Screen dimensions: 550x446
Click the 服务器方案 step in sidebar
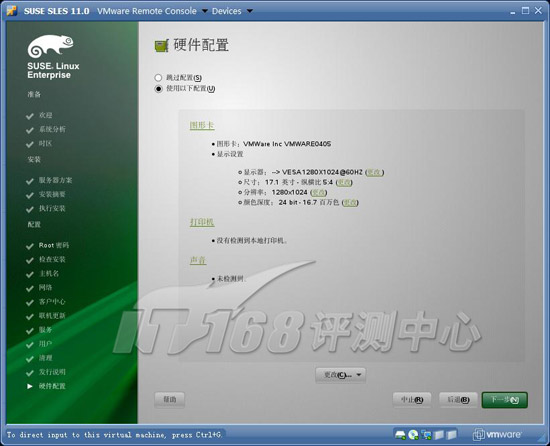click(55, 180)
